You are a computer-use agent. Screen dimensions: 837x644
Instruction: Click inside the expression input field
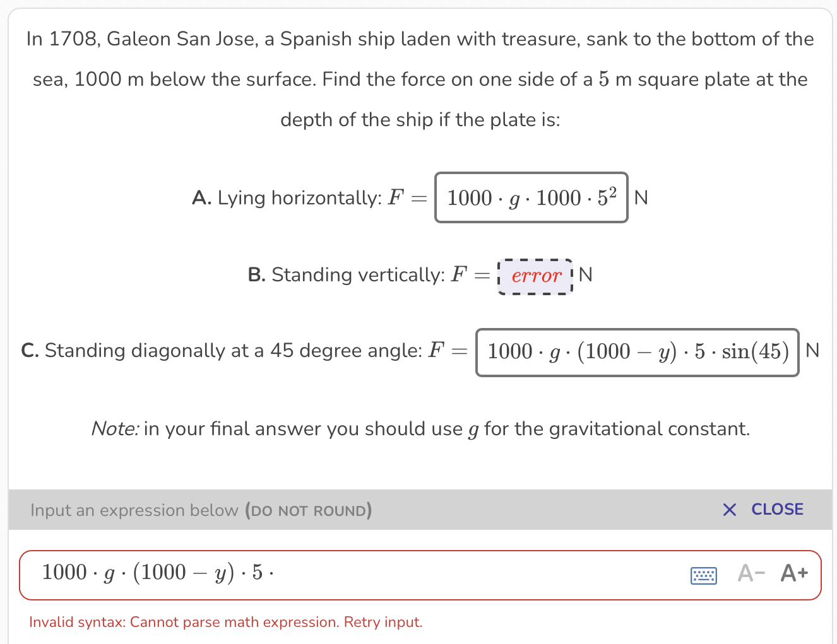(379, 574)
